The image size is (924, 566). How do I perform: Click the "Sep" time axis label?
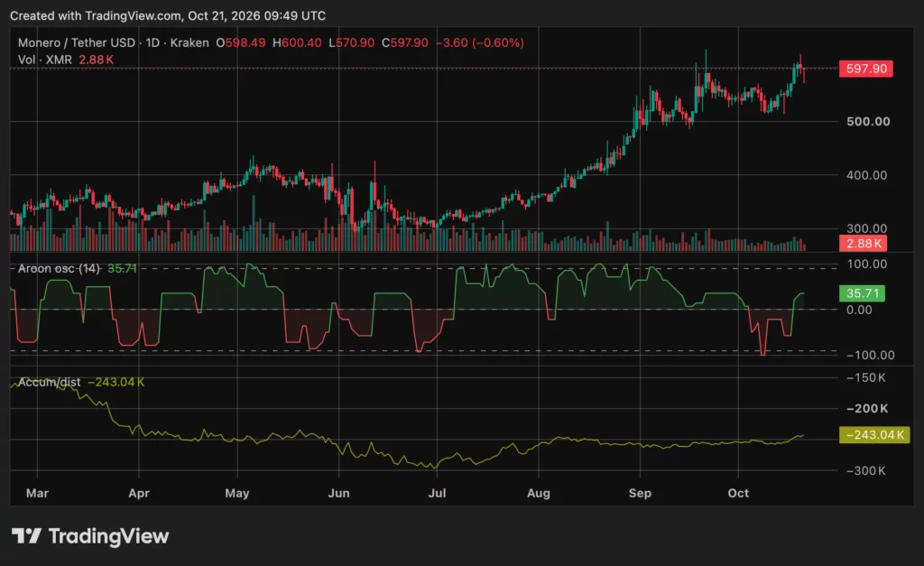pos(640,493)
